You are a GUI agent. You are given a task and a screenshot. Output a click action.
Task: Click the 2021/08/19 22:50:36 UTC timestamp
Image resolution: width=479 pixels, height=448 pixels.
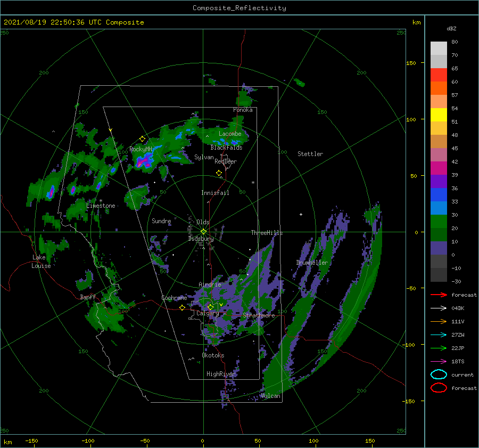(73, 22)
